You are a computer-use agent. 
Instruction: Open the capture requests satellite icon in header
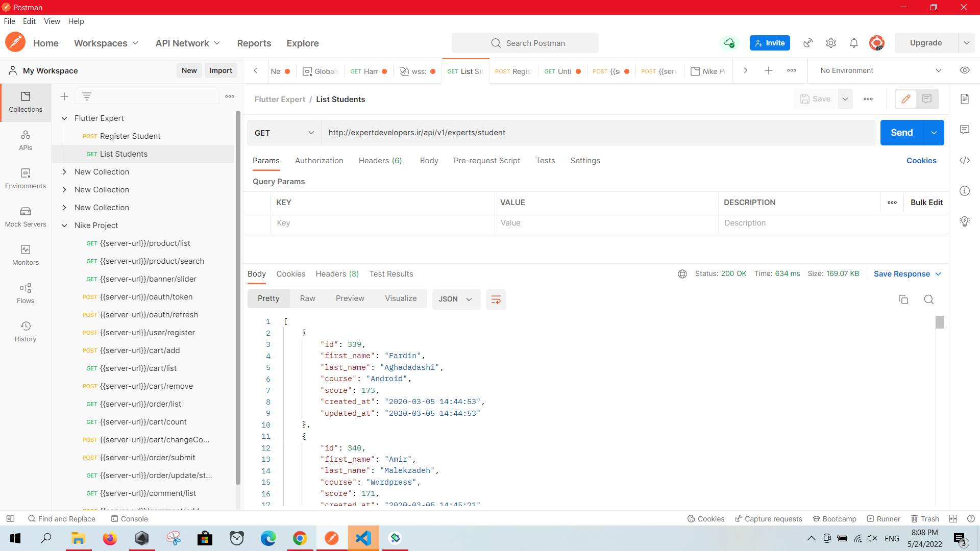tap(808, 43)
